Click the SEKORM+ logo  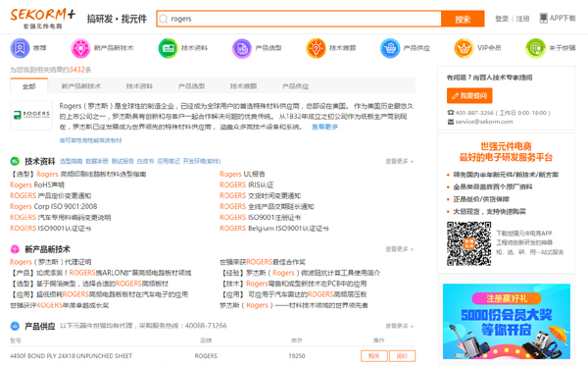43,18
